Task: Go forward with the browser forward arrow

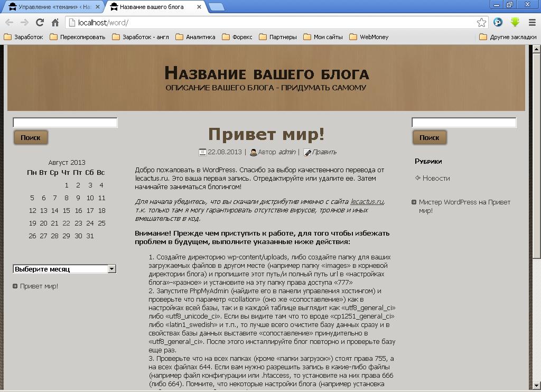Action: pos(24,23)
